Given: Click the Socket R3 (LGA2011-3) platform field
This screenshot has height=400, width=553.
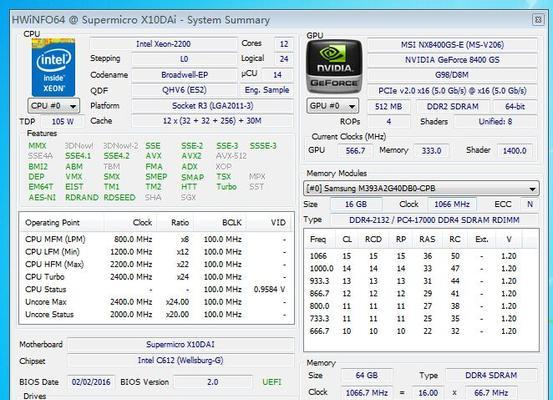Looking at the screenshot, I should pos(212,106).
